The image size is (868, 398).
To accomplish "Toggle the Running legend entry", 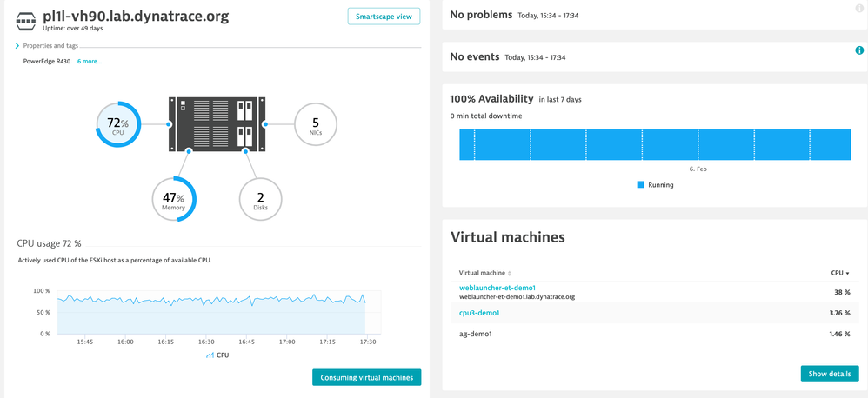I will click(655, 185).
